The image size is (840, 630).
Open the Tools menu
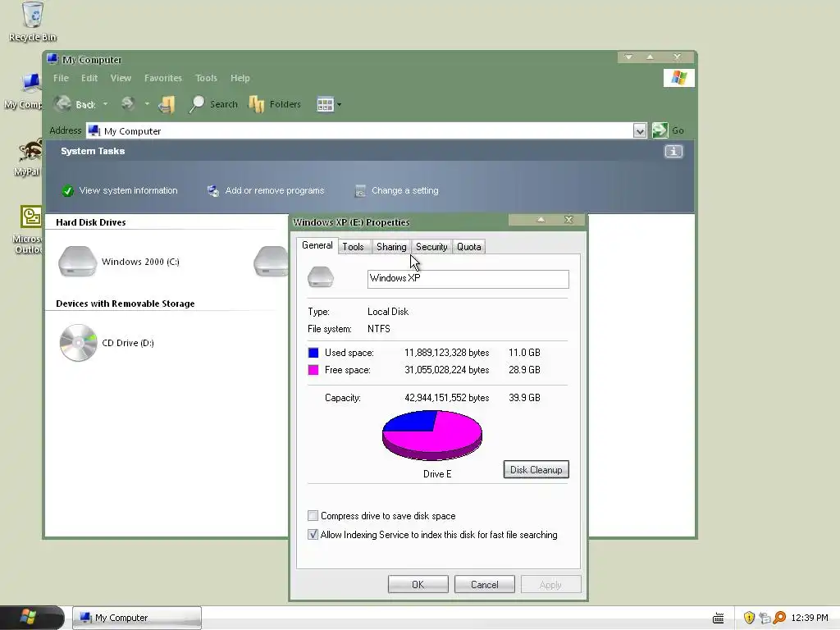click(206, 78)
